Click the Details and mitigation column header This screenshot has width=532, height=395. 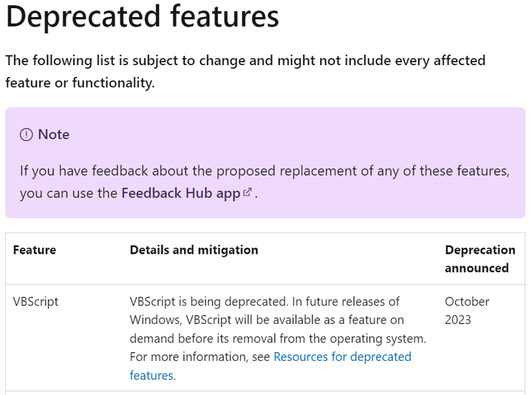[x=194, y=250]
